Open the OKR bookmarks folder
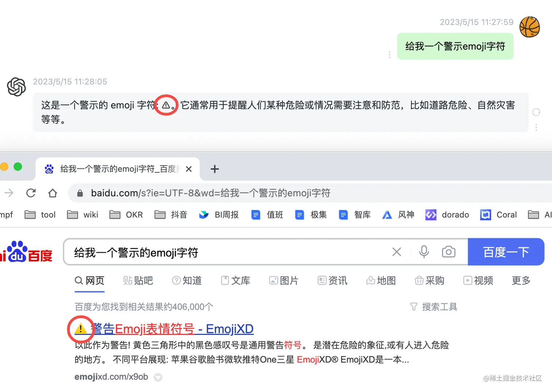This screenshot has width=552, height=392. [x=126, y=215]
